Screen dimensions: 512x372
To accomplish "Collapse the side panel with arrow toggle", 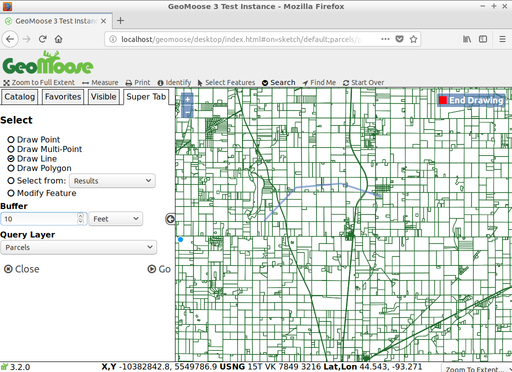I will 170,219.
